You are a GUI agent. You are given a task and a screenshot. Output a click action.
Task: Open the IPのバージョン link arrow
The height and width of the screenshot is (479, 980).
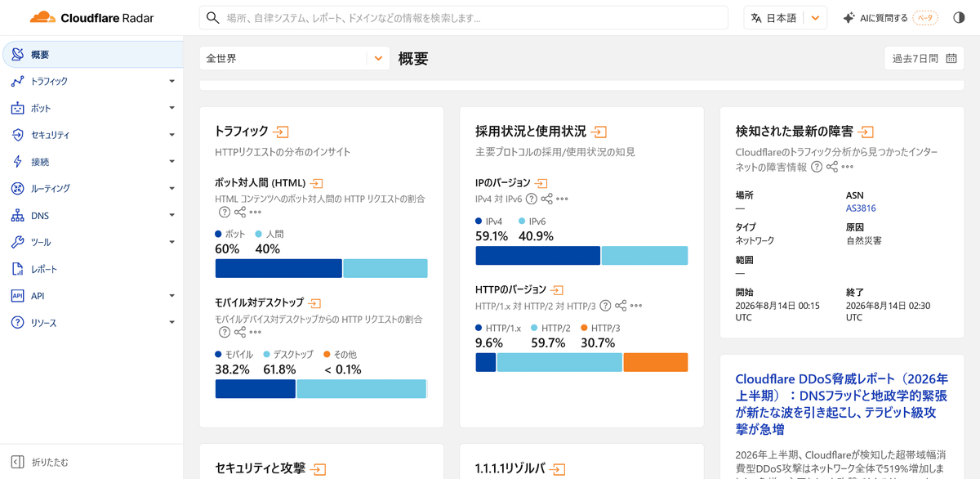click(541, 184)
